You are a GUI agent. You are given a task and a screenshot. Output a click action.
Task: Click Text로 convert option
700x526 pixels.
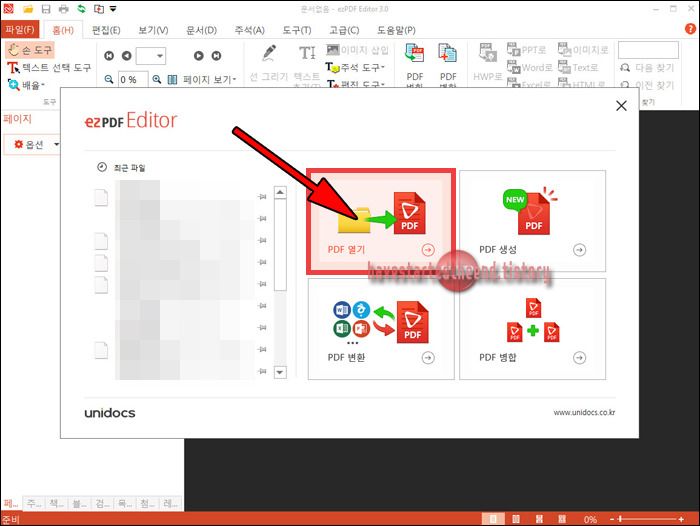(x=578, y=68)
